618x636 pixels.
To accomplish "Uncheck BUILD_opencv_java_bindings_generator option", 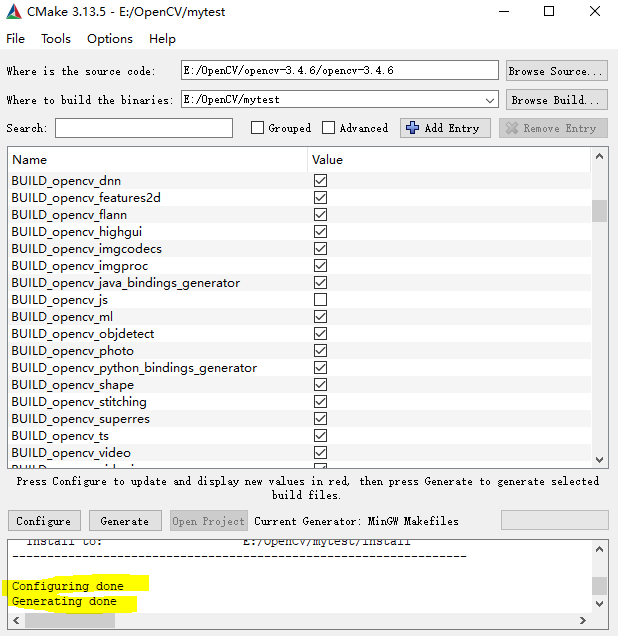I will (x=320, y=283).
